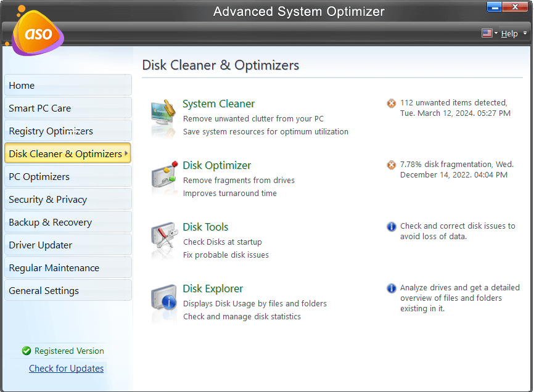Select the Home sidebar item
The height and width of the screenshot is (392, 534).
pyautogui.click(x=68, y=85)
